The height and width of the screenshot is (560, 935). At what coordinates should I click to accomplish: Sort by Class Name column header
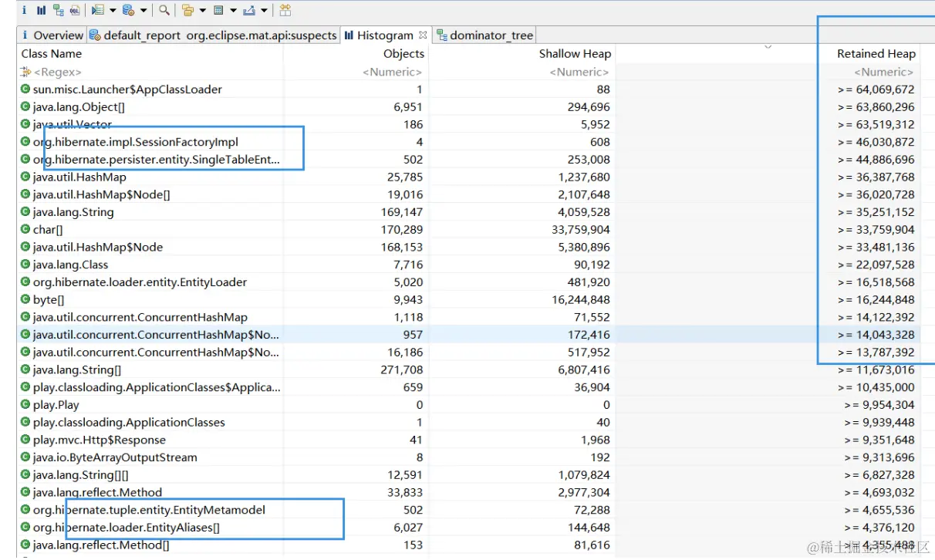[51, 54]
